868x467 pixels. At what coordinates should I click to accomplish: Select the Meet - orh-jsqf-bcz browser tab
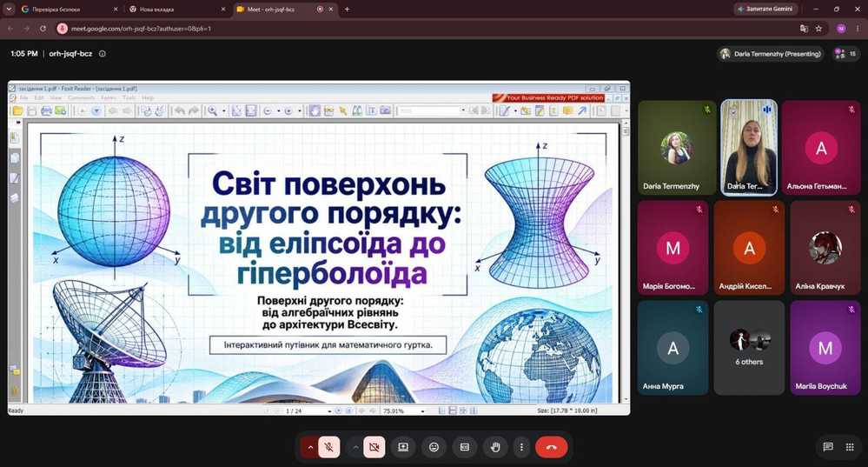click(284, 10)
